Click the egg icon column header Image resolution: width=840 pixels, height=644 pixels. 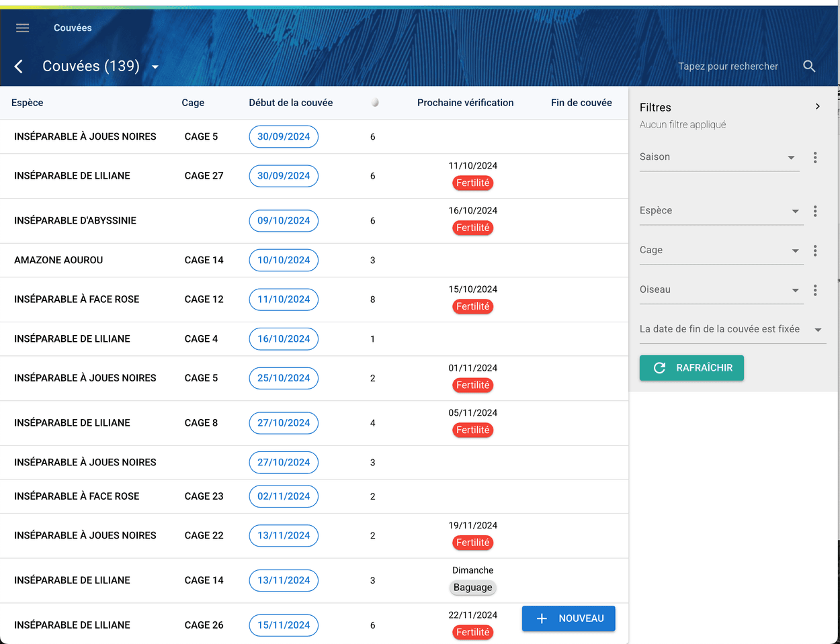coord(374,103)
